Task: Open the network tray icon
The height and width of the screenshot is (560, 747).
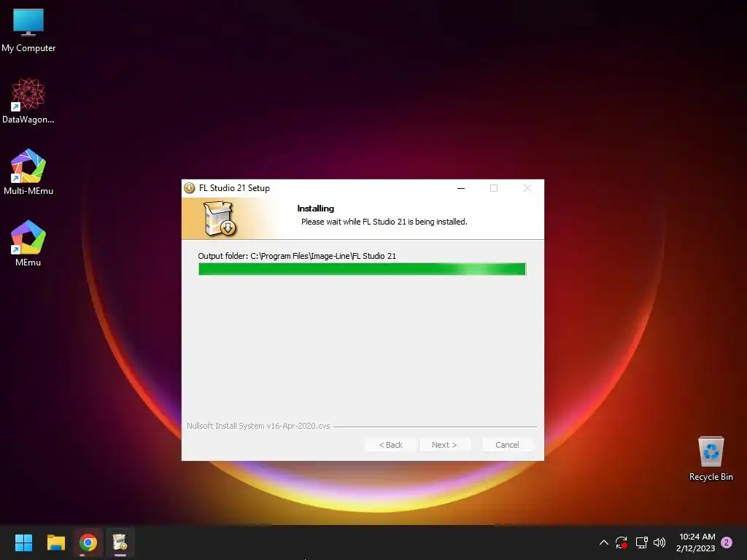Action: point(641,542)
